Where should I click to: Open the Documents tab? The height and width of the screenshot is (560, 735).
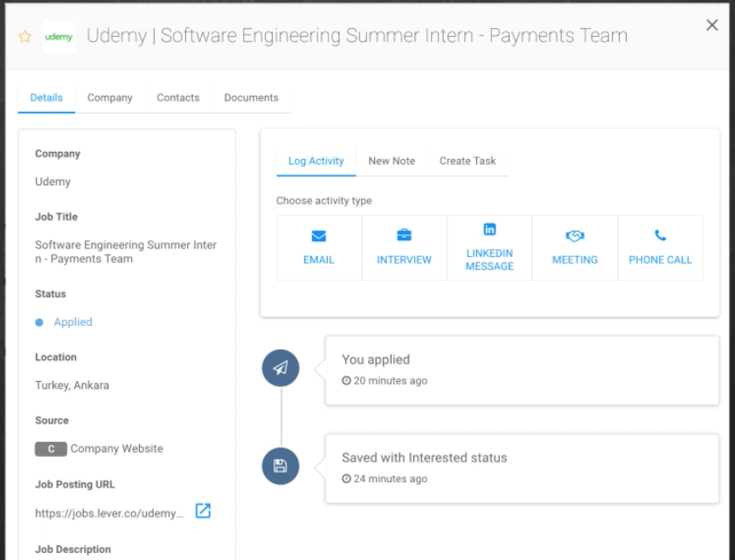(251, 98)
